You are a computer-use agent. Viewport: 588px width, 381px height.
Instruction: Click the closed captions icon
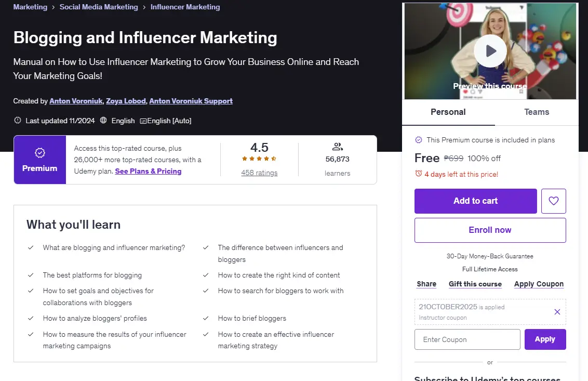coord(143,121)
